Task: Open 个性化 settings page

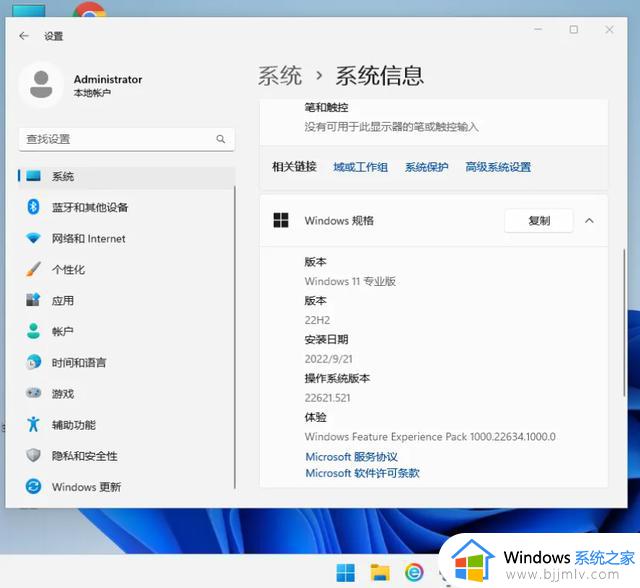Action: (127, 269)
